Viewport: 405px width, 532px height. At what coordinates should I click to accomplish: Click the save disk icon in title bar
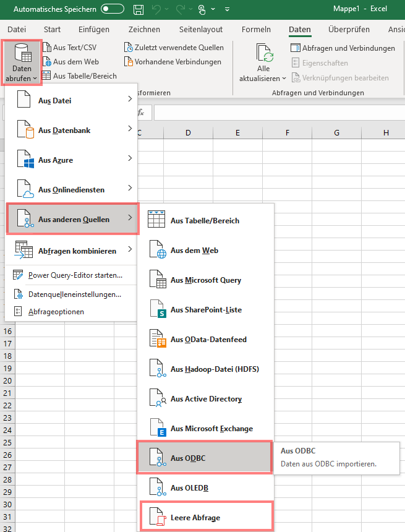coord(139,9)
